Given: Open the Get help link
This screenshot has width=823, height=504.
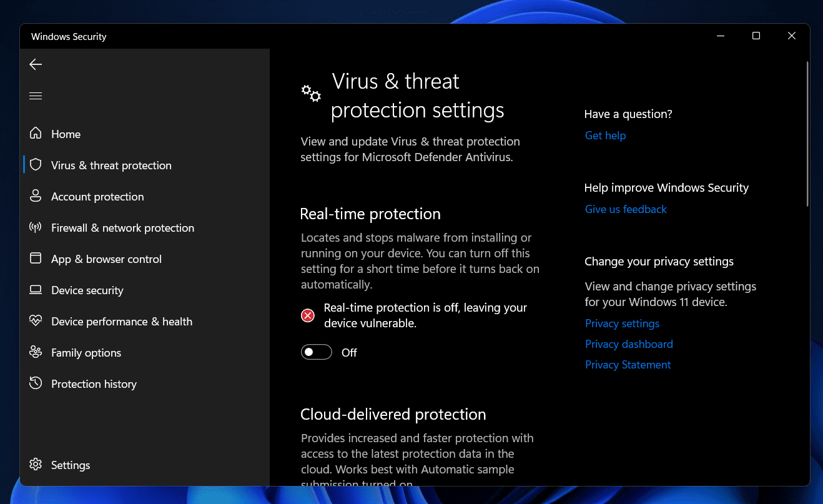Looking at the screenshot, I should (x=605, y=136).
